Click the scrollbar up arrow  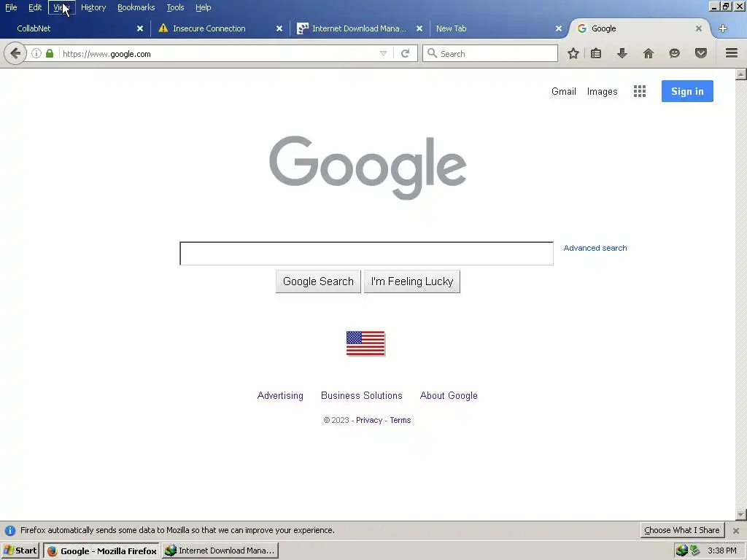coord(741,74)
